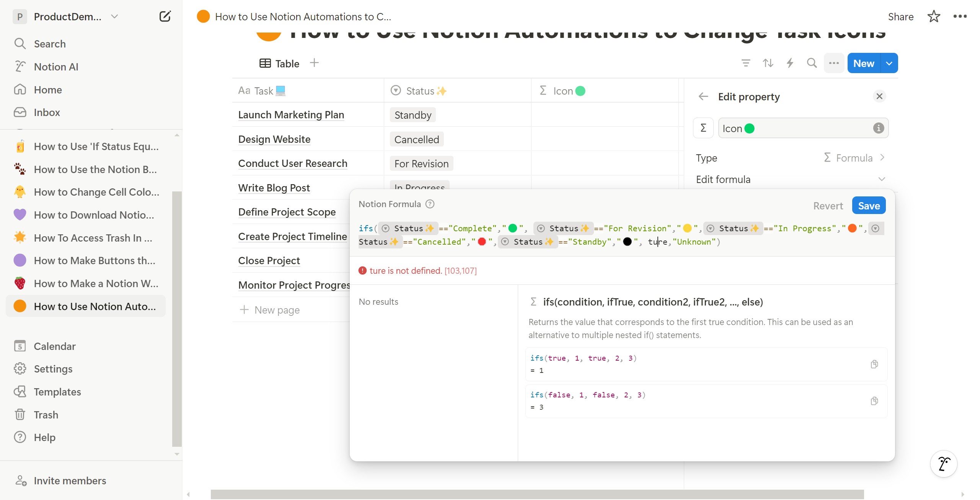Screen dimensions: 980x500
Task: Open 'How to Change Cell Colo...' page
Action: click(86, 192)
